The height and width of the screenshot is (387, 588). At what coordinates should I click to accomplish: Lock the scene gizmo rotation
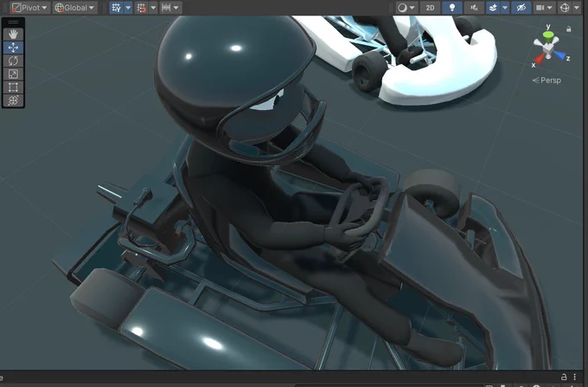pyautogui.click(x=569, y=29)
